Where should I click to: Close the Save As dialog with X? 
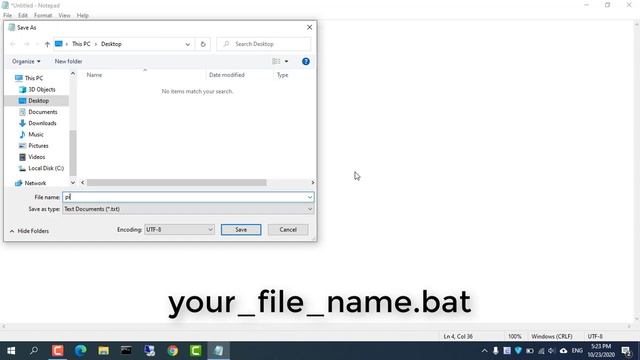(309, 27)
